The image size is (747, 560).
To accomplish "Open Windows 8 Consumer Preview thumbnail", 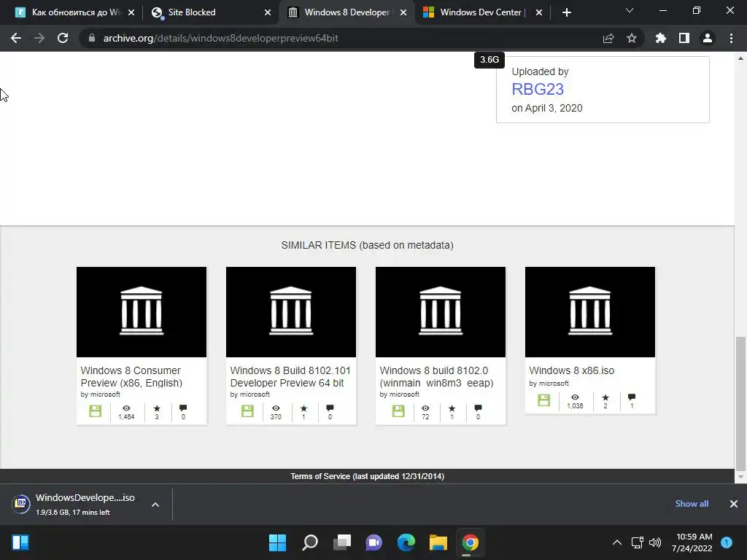I will point(142,312).
